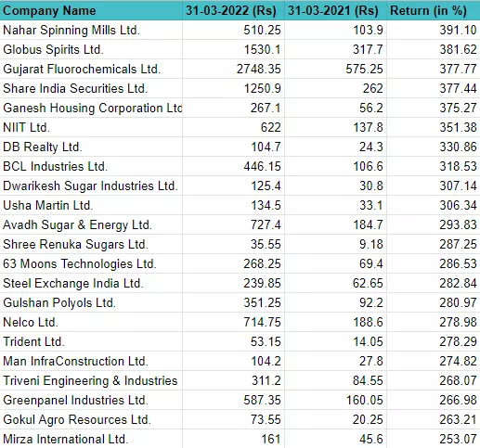Click the 9.18 previous-year price
This screenshot has height=448, width=480.
click(371, 245)
